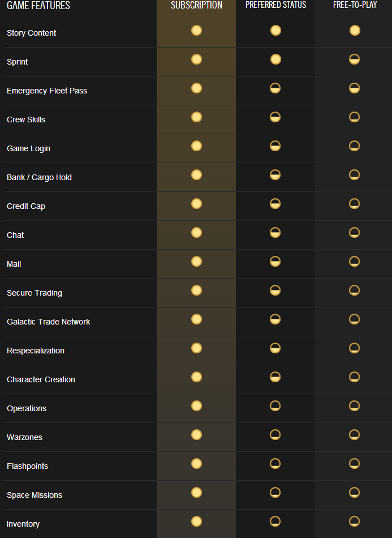Click the Preferred Status icon for Game Login
The height and width of the screenshot is (538, 392).
[x=275, y=146]
